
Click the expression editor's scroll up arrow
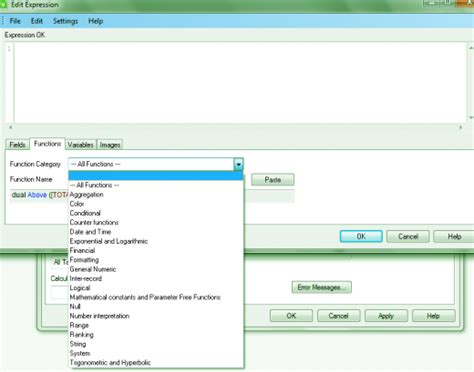pos(471,48)
